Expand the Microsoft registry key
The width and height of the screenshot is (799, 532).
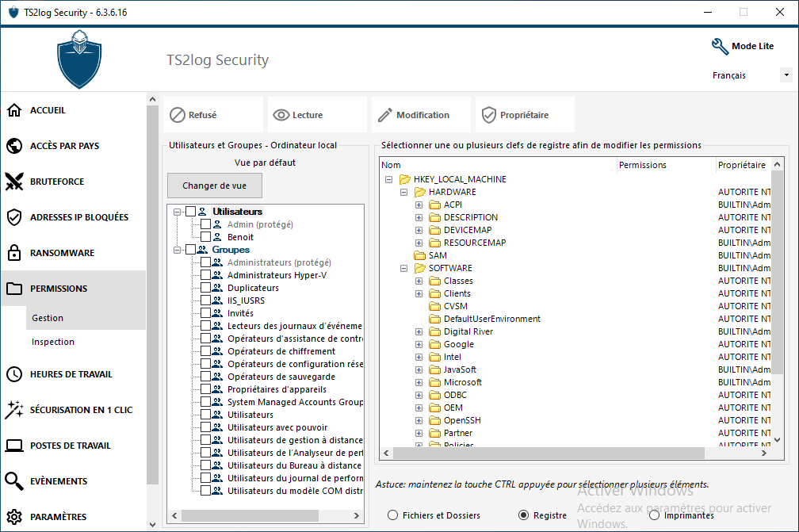tap(419, 382)
